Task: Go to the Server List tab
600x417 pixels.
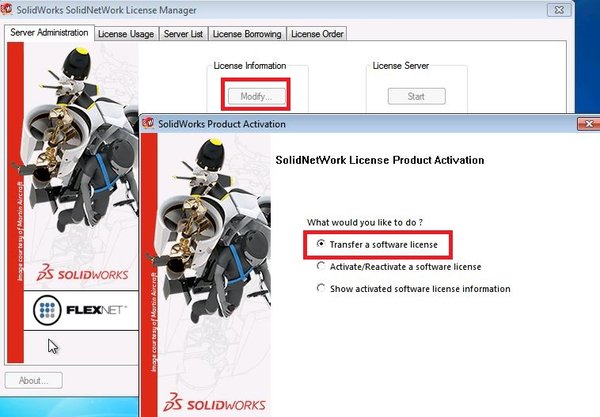Action: (183, 33)
